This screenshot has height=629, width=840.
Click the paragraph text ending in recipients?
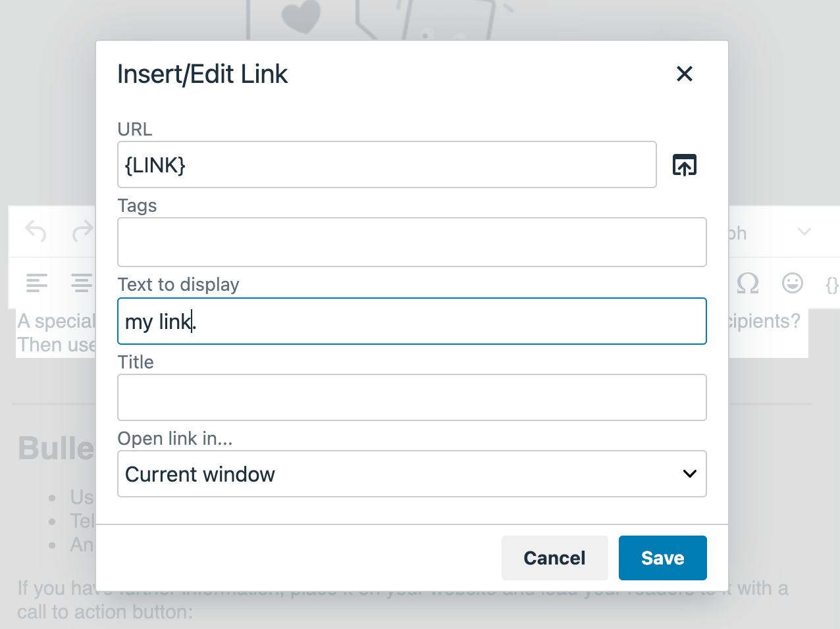click(765, 321)
